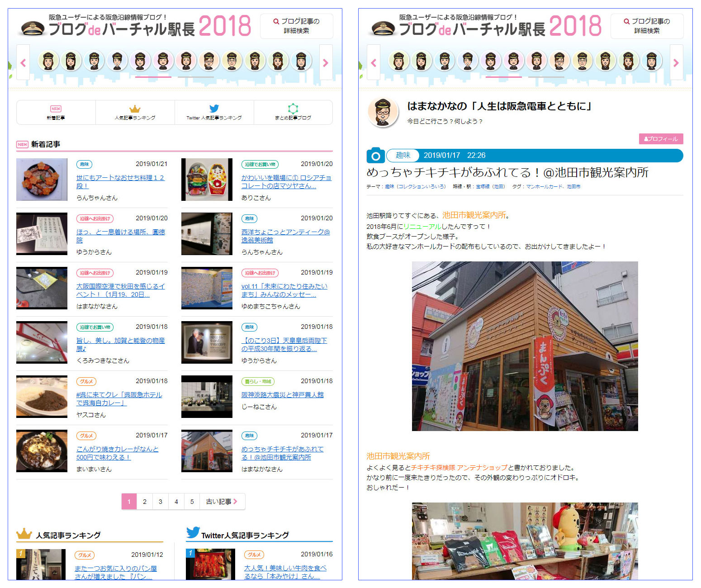Click the 古い記事 older articles button

coord(222,502)
